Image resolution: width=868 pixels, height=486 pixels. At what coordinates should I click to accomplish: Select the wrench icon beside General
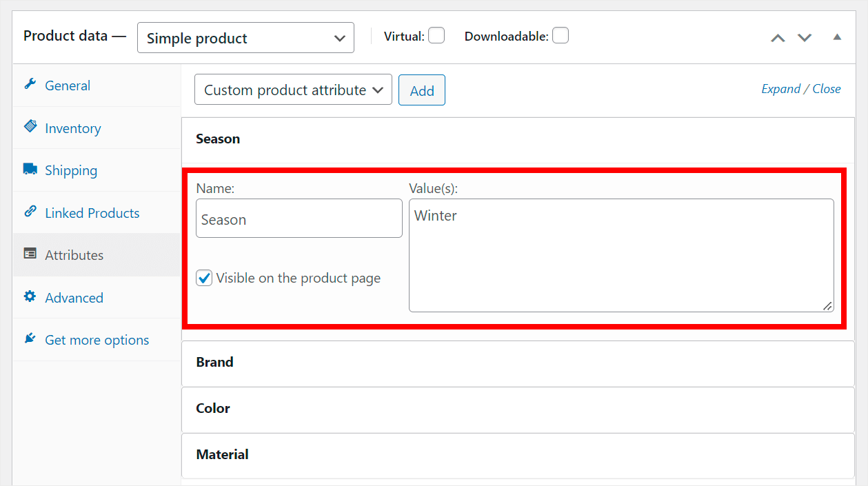[29, 84]
